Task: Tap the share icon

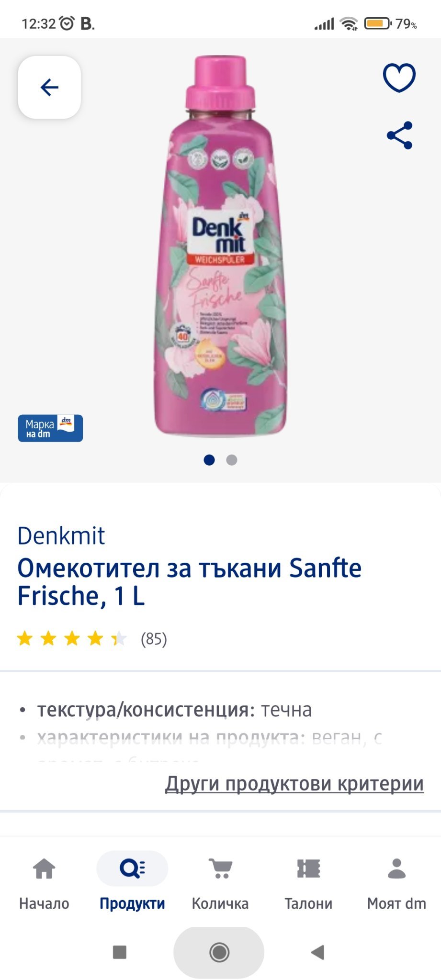Action: point(399,135)
